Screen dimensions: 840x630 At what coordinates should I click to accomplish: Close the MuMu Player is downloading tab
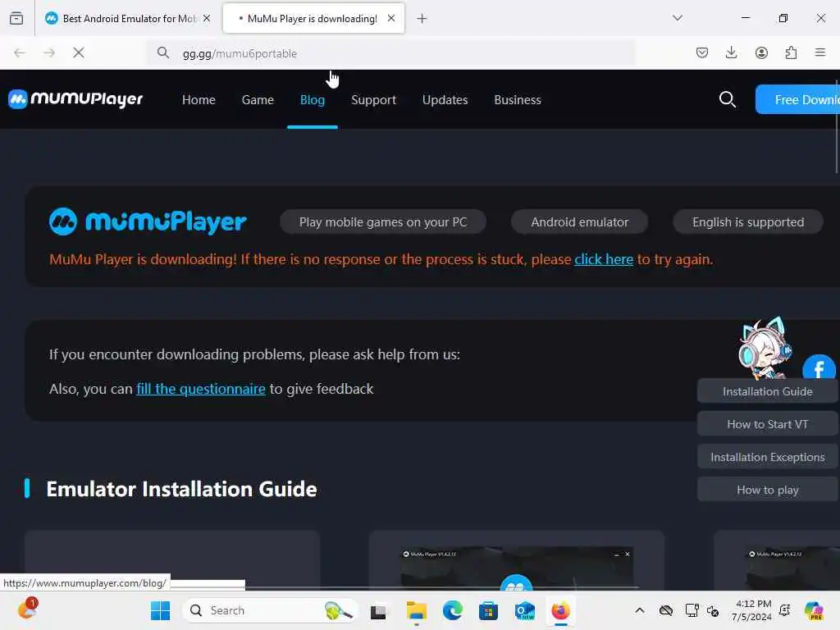coord(391,18)
